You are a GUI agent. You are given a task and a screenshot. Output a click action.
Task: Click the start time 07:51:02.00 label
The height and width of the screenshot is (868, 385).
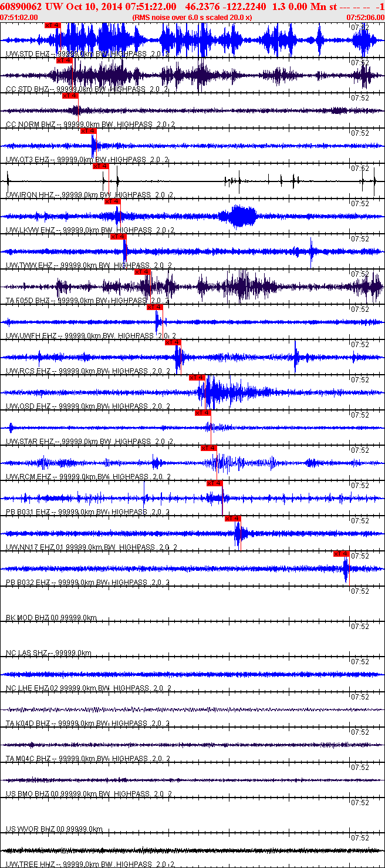click(19, 18)
